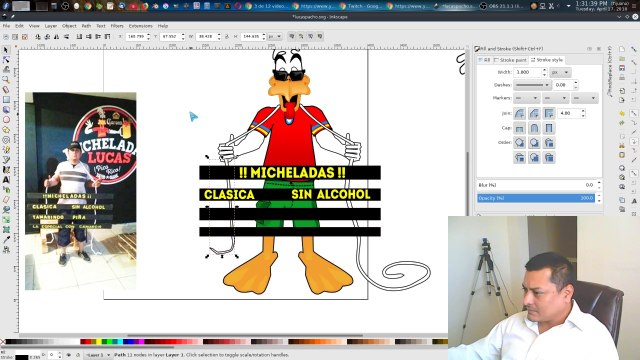The width and height of the screenshot is (640, 360).
Task: Choose the miter join button
Action: point(549,113)
